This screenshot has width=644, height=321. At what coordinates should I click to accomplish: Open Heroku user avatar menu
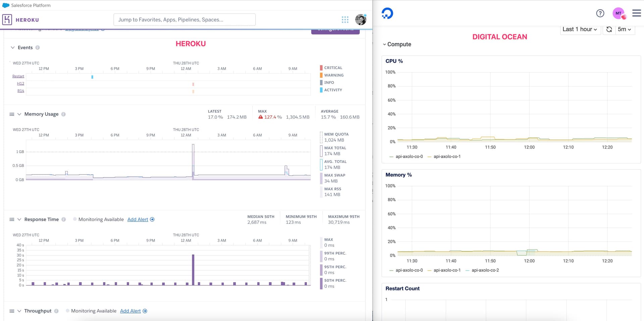(361, 19)
